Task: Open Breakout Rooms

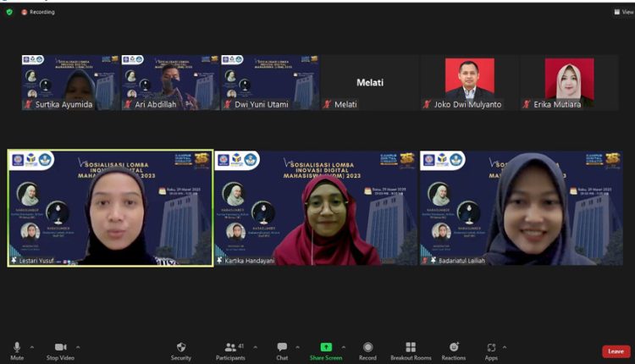Action: (x=411, y=350)
